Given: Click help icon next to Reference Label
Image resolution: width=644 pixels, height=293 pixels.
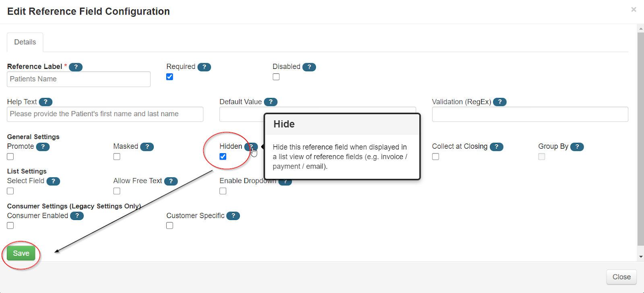Looking at the screenshot, I should click(76, 67).
